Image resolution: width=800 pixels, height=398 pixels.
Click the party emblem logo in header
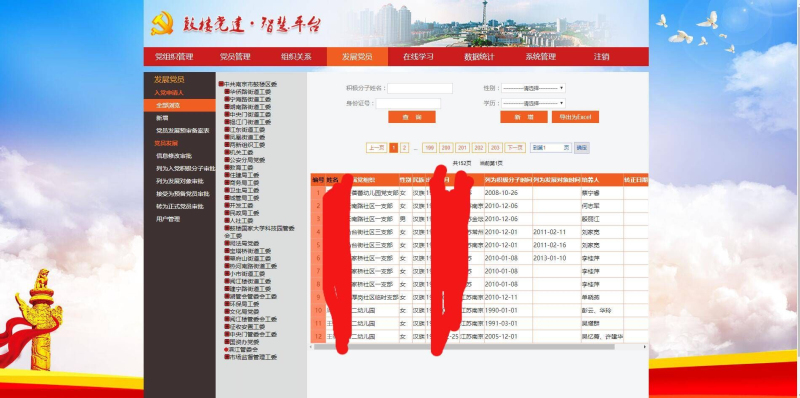tap(162, 24)
